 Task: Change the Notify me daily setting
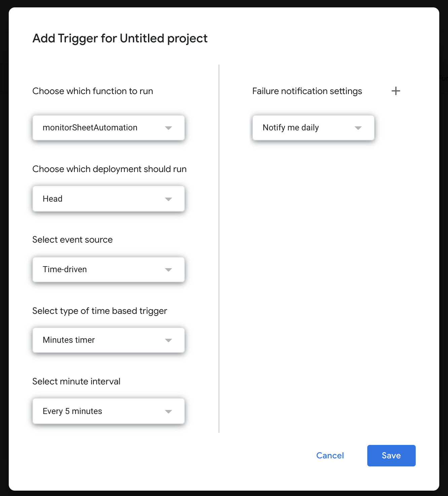coord(313,128)
